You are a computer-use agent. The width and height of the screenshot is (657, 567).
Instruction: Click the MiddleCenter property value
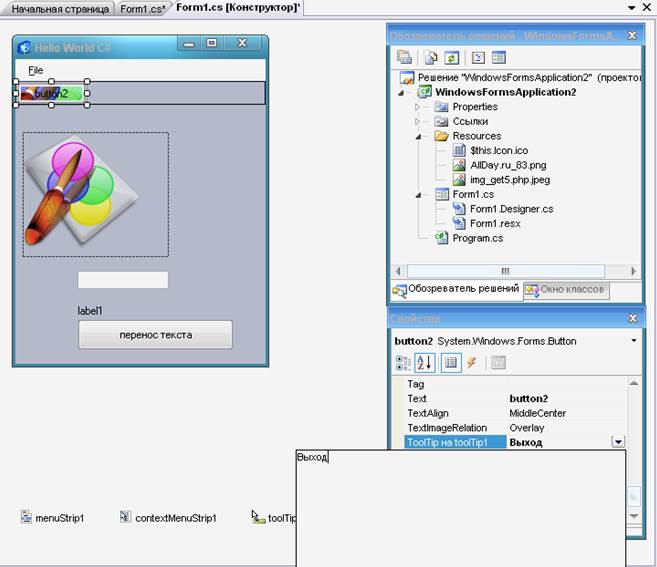[538, 413]
